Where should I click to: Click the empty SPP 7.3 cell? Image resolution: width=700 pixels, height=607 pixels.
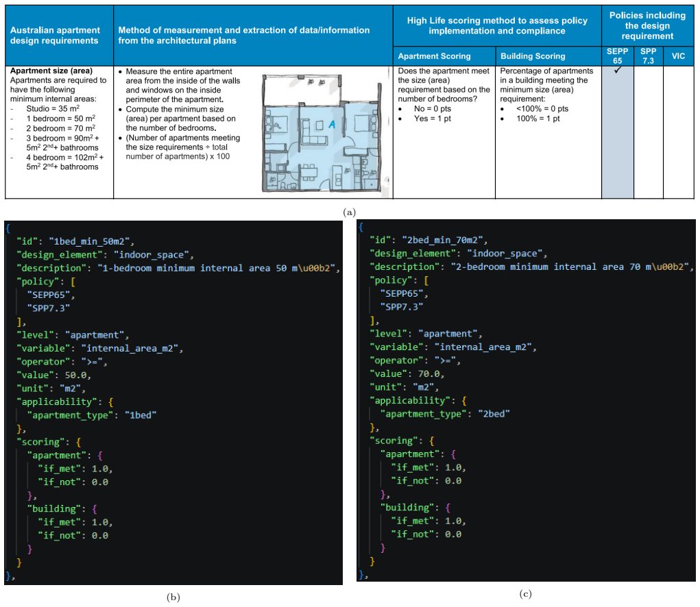pos(648,132)
